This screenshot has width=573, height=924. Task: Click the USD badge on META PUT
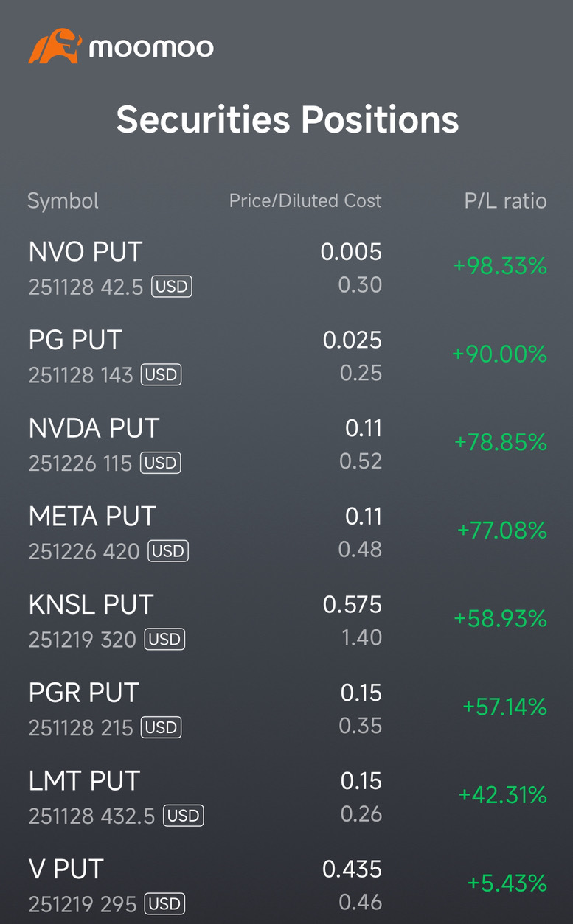tap(168, 551)
